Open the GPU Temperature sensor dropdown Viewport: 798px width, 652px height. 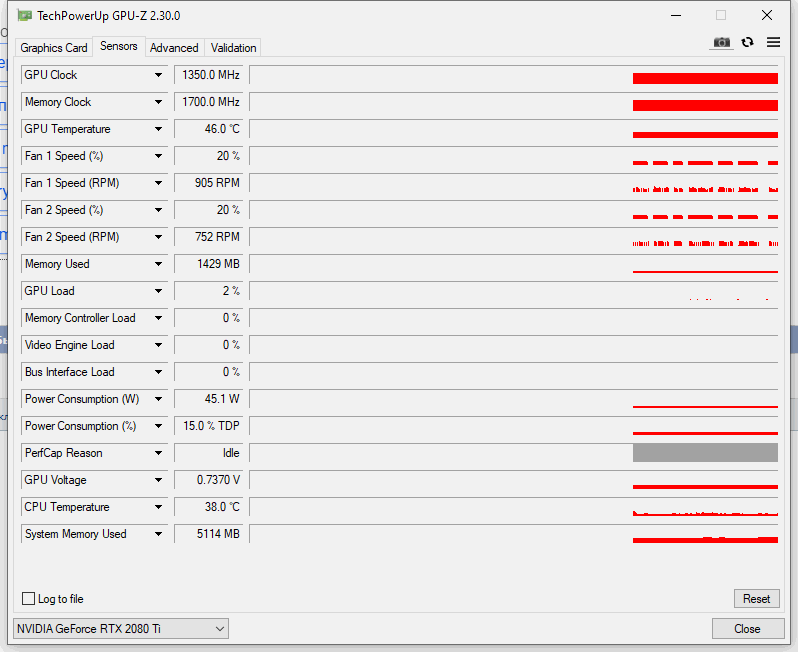click(x=158, y=129)
